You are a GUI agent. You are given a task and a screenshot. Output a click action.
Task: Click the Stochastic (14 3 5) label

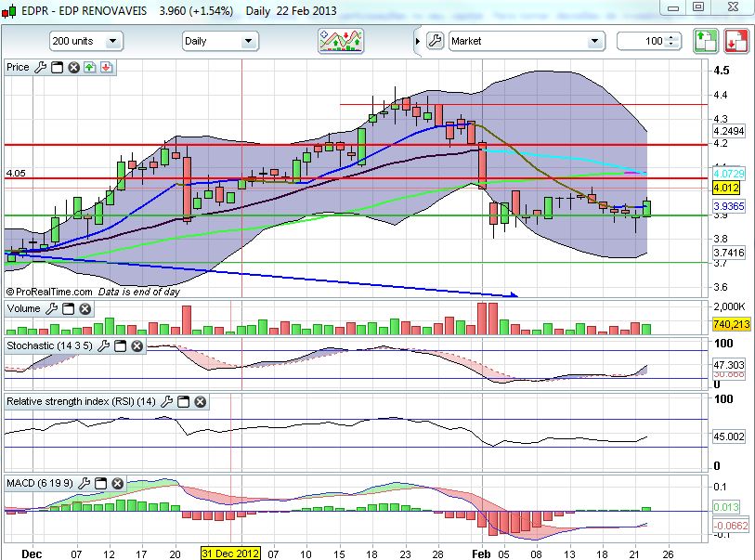point(49,345)
